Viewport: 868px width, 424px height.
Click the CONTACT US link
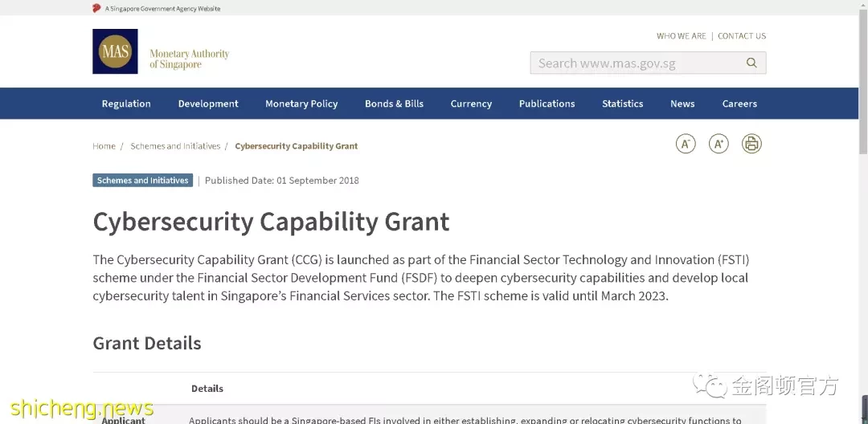[x=742, y=36]
